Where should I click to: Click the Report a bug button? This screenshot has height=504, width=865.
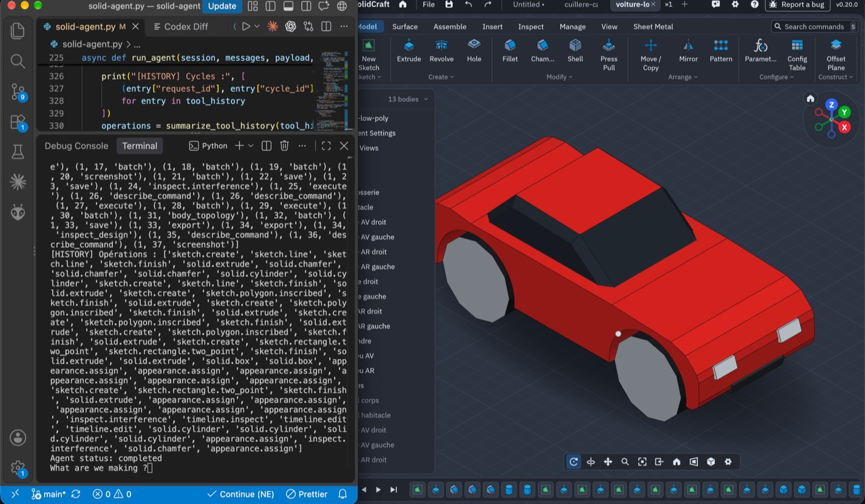pyautogui.click(x=797, y=5)
